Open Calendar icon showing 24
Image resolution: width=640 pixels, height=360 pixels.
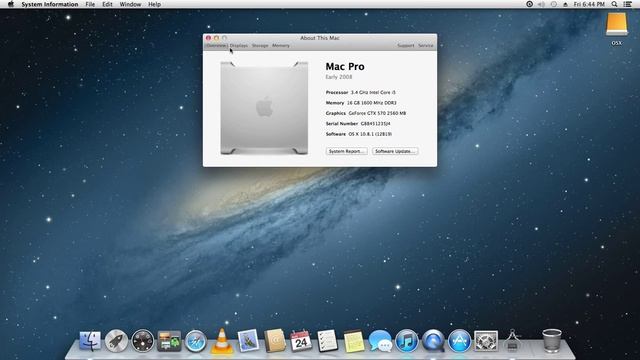(301, 341)
